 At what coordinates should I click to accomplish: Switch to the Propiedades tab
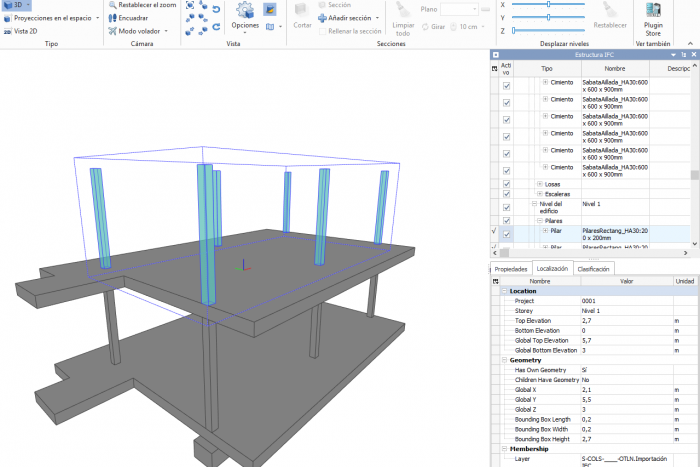coord(511,269)
